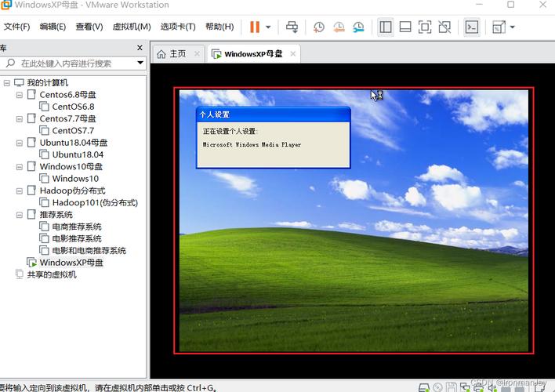Click the stretch guest display icon
The width and height of the screenshot is (555, 392).
[499, 27]
